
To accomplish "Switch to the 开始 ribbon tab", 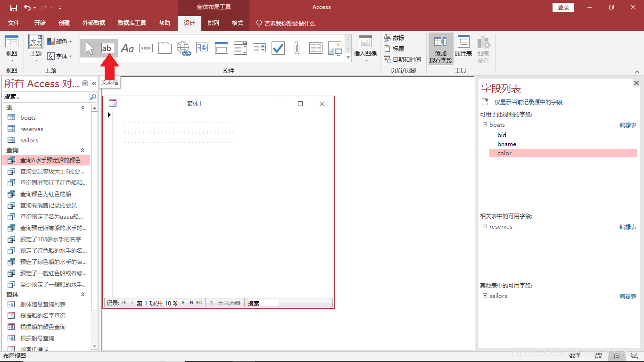I will point(40,23).
